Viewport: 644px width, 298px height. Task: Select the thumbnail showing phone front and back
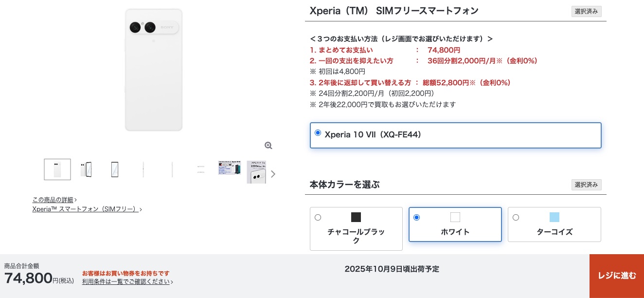[86, 169]
